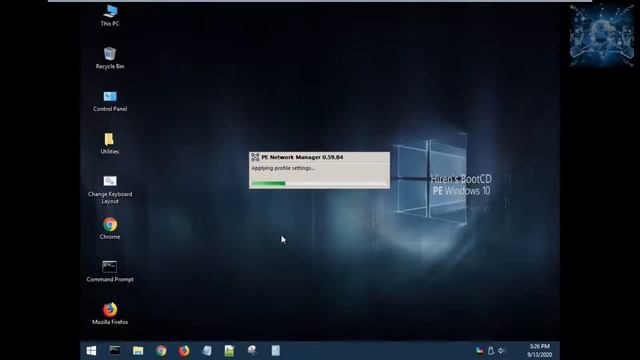The width and height of the screenshot is (640, 360).
Task: Open the volume speaker tray icon
Action: pos(501,350)
